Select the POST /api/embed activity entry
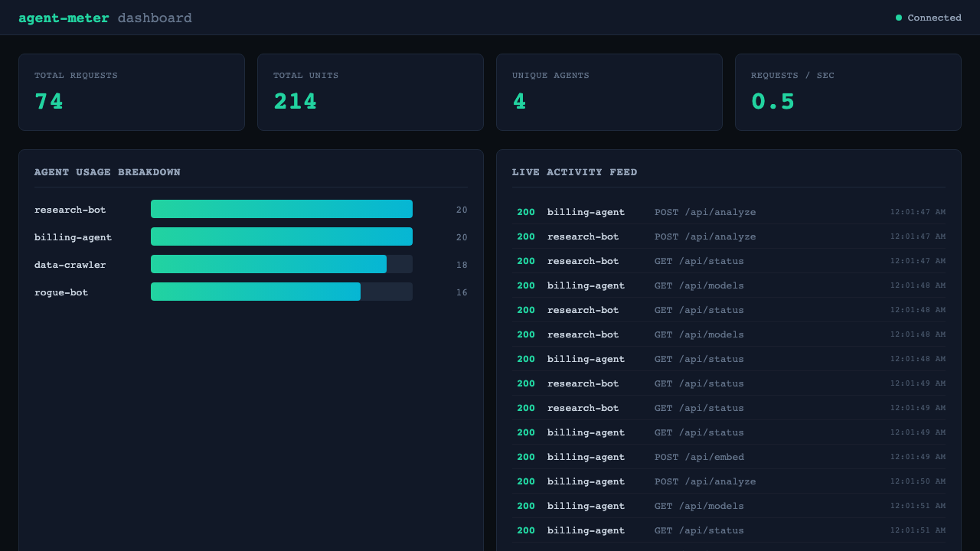980x551 pixels. point(698,457)
